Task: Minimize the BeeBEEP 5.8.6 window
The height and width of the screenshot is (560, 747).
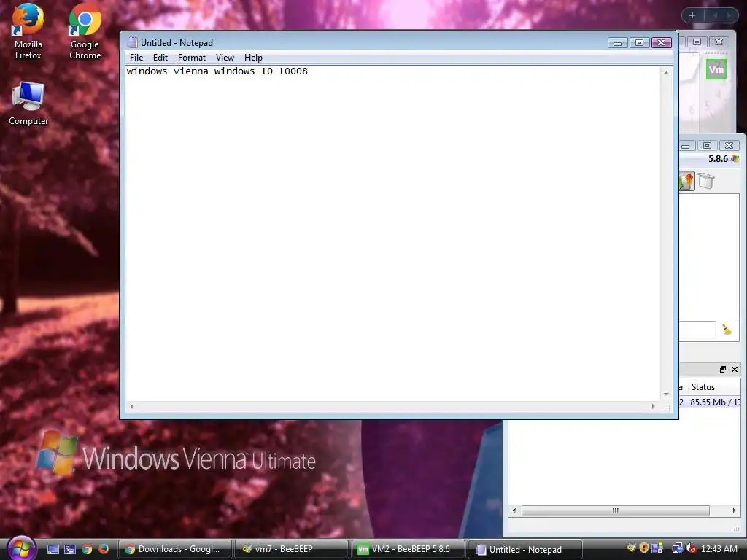Action: tap(686, 145)
